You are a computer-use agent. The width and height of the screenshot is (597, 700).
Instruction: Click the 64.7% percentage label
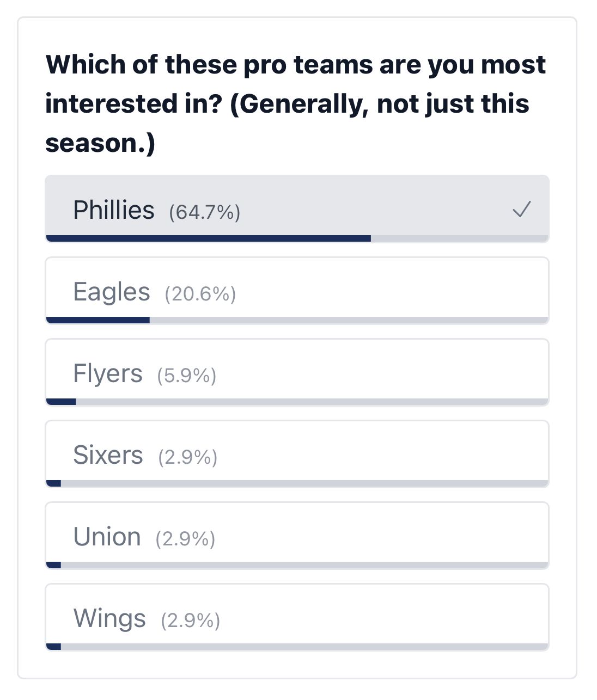[x=204, y=212]
